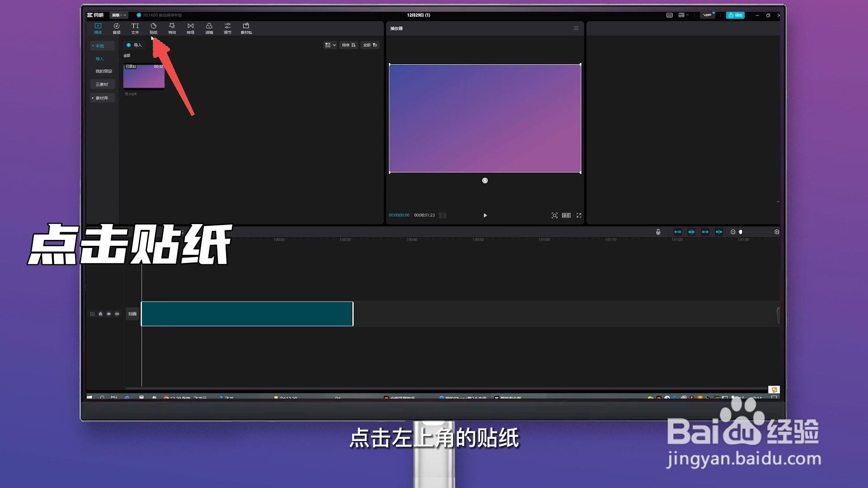The width and height of the screenshot is (868, 488).
Task: Click the 全部 label above thumbnails
Action: point(127,56)
